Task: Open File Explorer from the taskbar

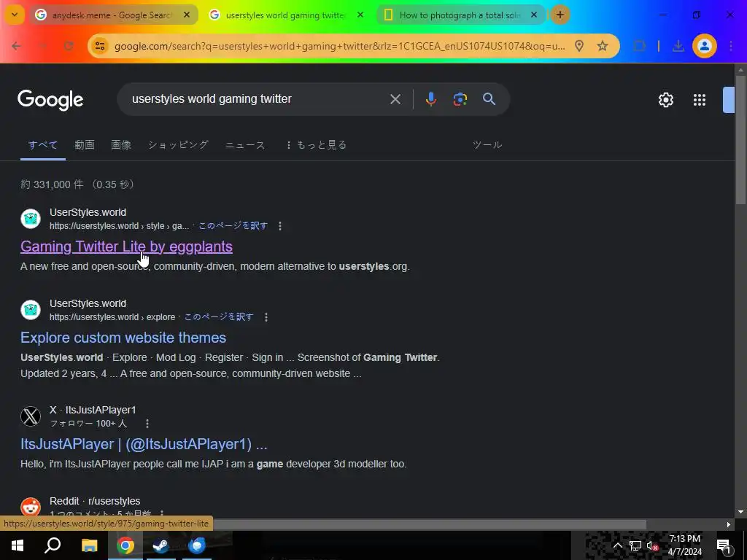Action: pyautogui.click(x=89, y=545)
